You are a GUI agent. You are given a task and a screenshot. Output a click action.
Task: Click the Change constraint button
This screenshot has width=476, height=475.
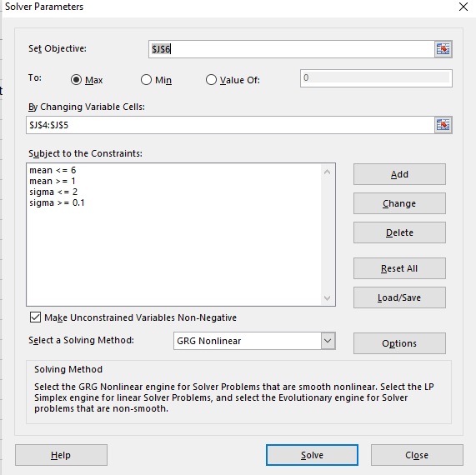[x=399, y=203]
